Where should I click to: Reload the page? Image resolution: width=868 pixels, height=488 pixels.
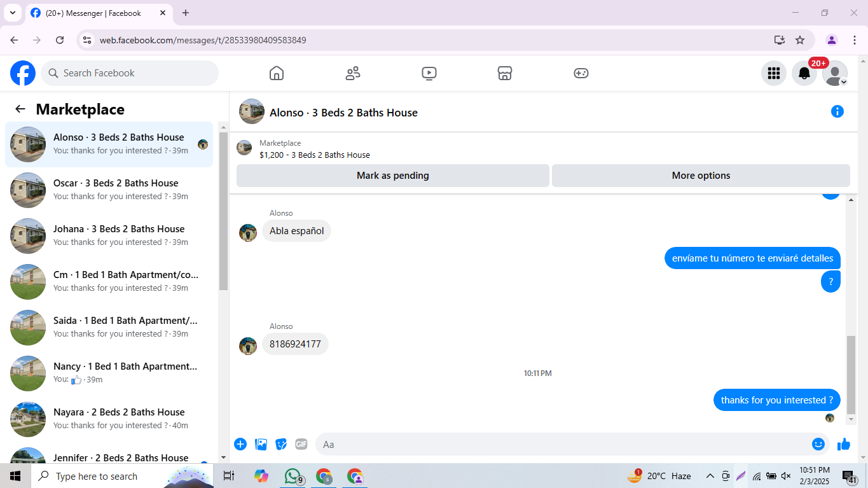(x=60, y=40)
